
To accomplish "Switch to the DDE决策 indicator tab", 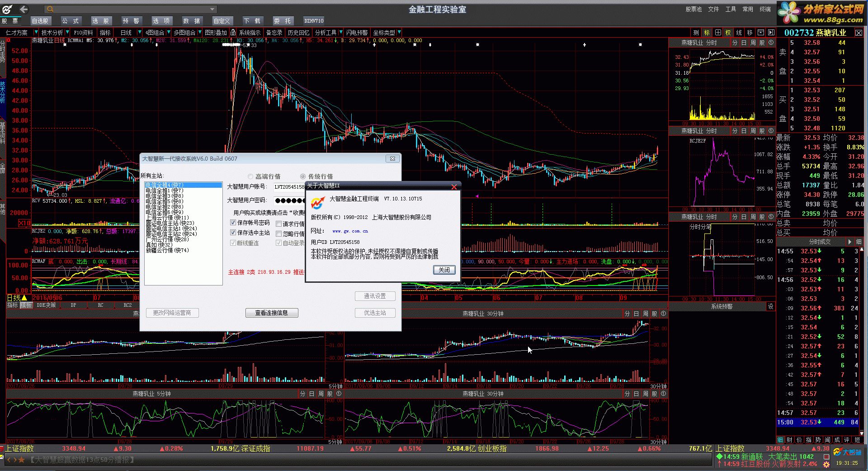I will (x=47, y=305).
